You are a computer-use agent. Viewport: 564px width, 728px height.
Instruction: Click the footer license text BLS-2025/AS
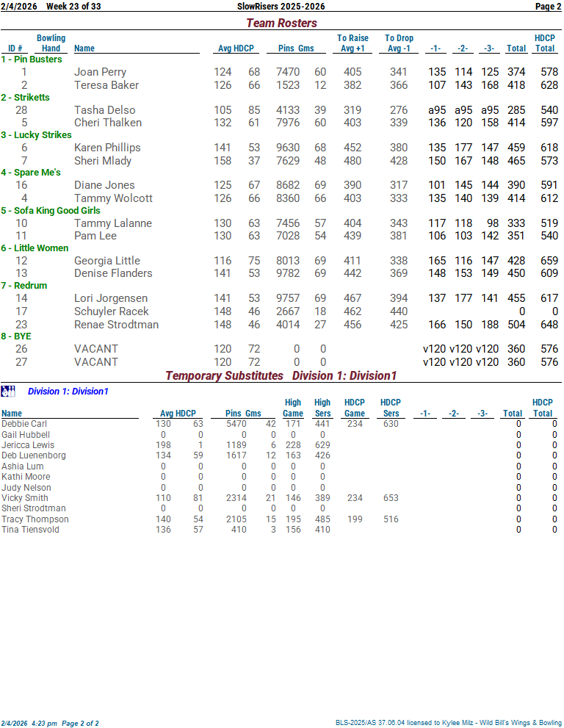[x=449, y=723]
